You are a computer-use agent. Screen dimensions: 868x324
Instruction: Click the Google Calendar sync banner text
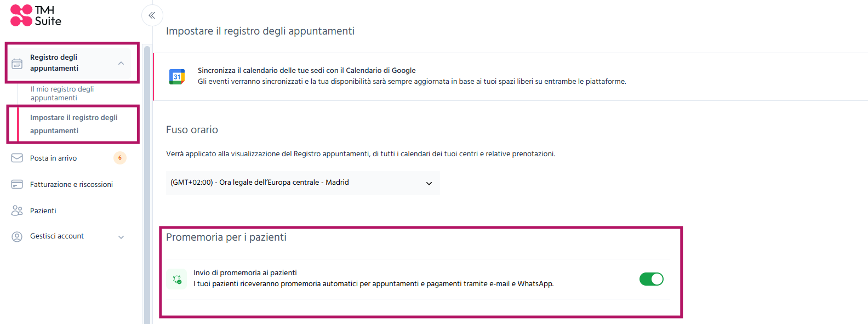click(412, 76)
